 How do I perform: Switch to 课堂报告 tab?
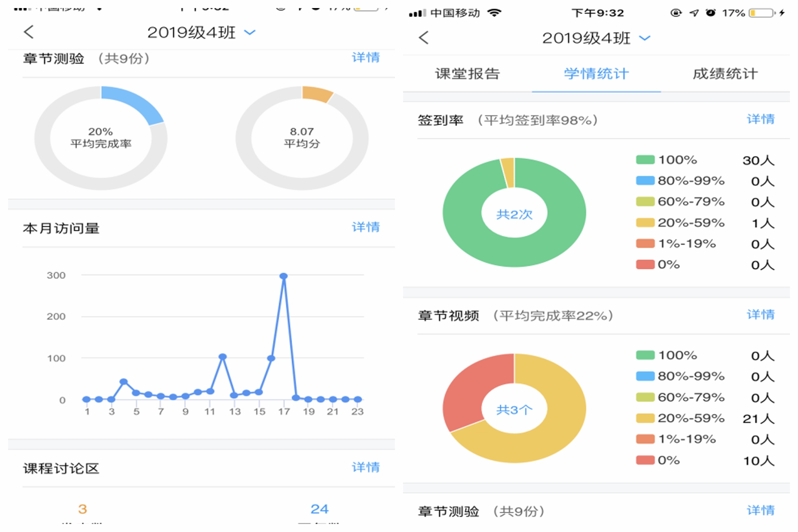(x=467, y=74)
